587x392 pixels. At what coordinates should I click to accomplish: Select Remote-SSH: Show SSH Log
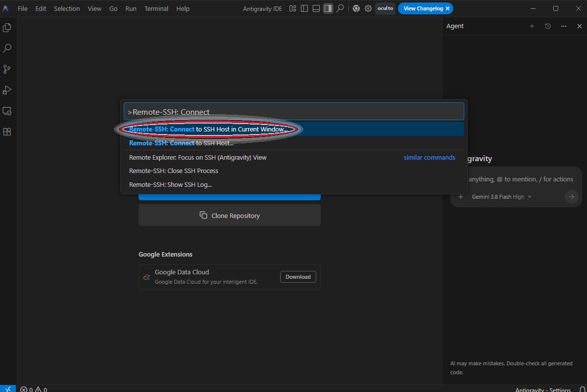[294, 185]
